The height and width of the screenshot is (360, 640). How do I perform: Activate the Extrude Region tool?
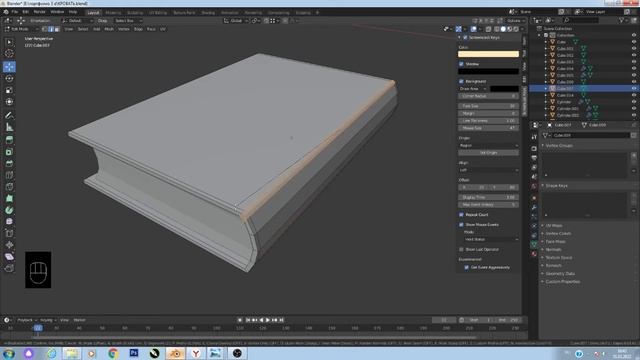[x=9, y=140]
